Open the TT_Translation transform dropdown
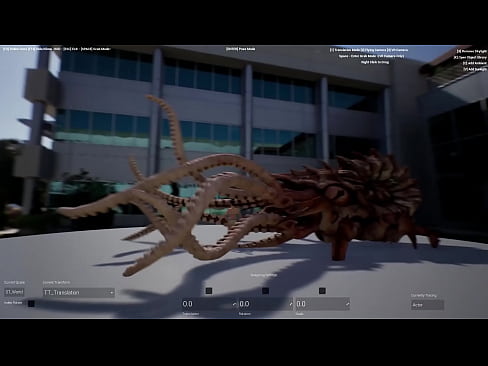The image size is (488, 366). 79,293
